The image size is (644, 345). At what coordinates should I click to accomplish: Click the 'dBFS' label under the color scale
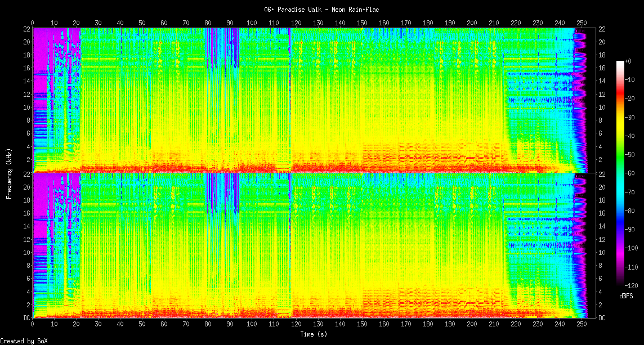[x=627, y=295]
